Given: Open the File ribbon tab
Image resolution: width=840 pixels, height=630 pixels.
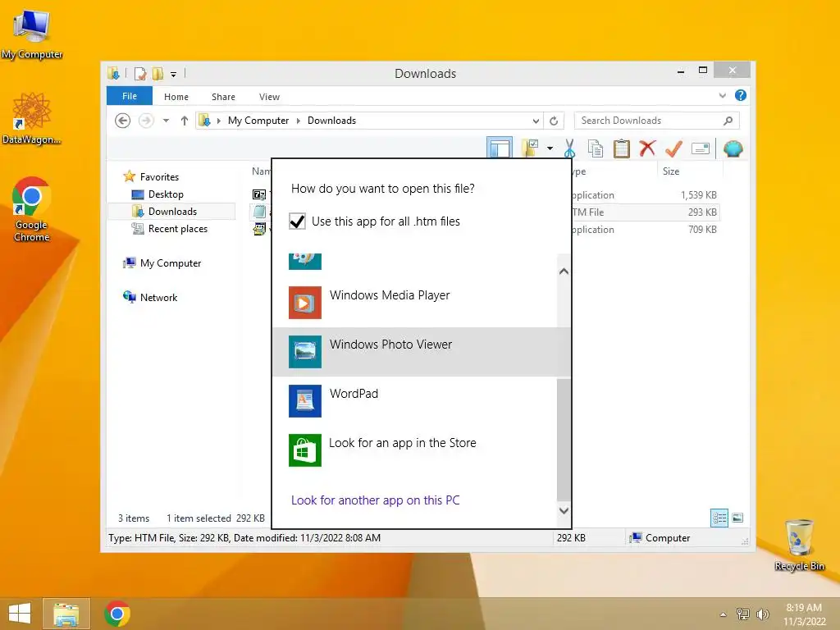Looking at the screenshot, I should tap(130, 96).
